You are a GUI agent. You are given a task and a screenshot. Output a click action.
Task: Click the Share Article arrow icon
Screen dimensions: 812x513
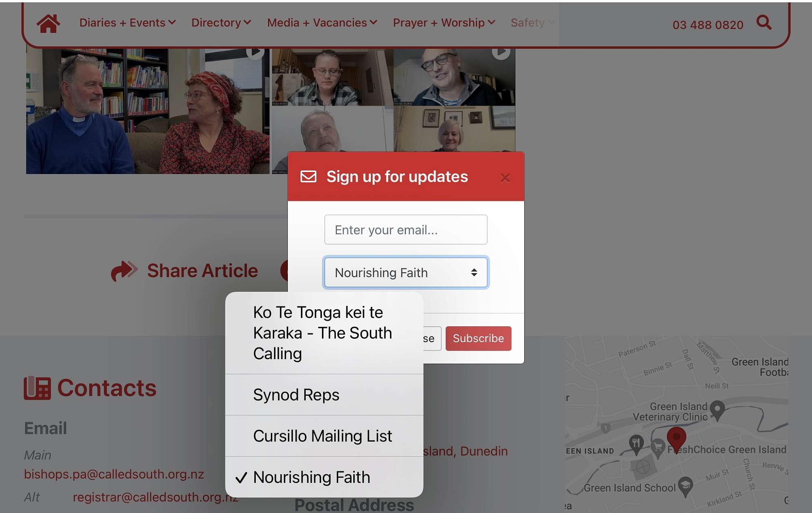pyautogui.click(x=124, y=271)
